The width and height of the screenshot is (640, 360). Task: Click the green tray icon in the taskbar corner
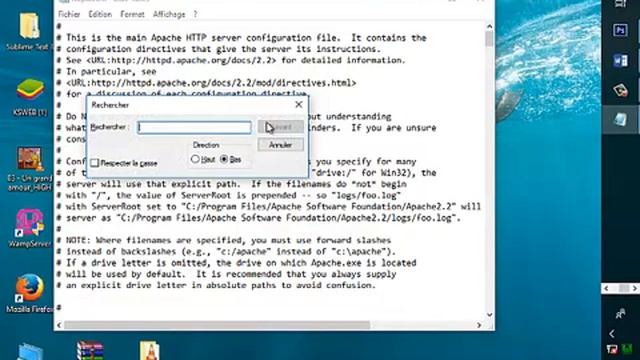pyautogui.click(x=627, y=349)
